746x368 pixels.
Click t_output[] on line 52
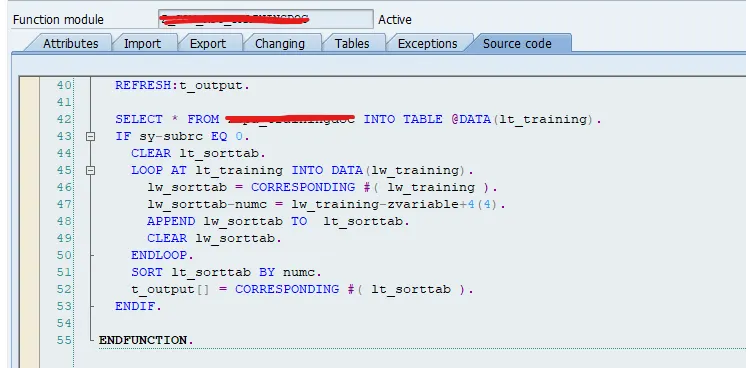coord(170,289)
